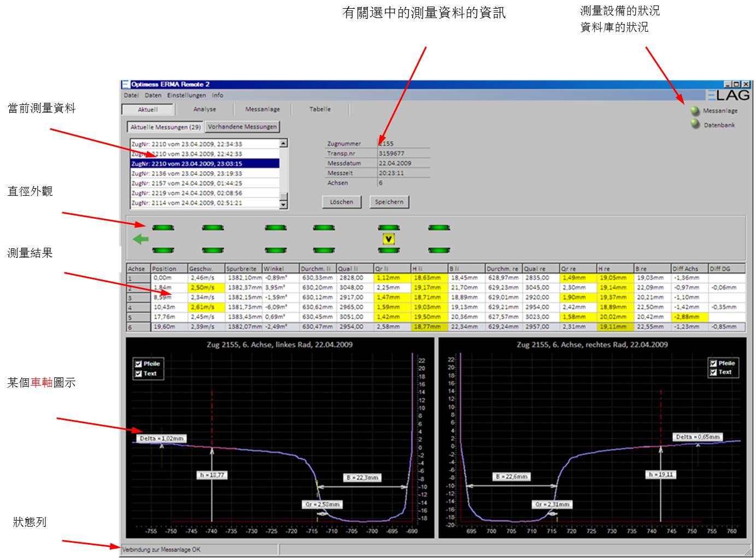
Task: Click the green left arrow icon
Action: 141,239
